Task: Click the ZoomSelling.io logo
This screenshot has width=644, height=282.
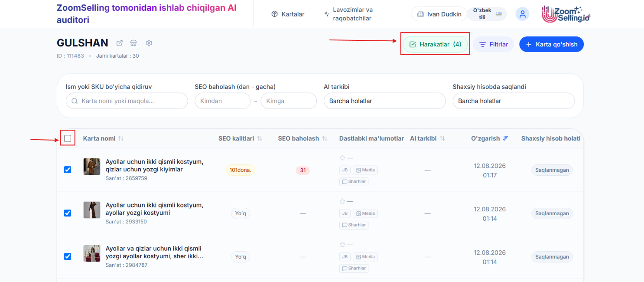Action: (566, 14)
